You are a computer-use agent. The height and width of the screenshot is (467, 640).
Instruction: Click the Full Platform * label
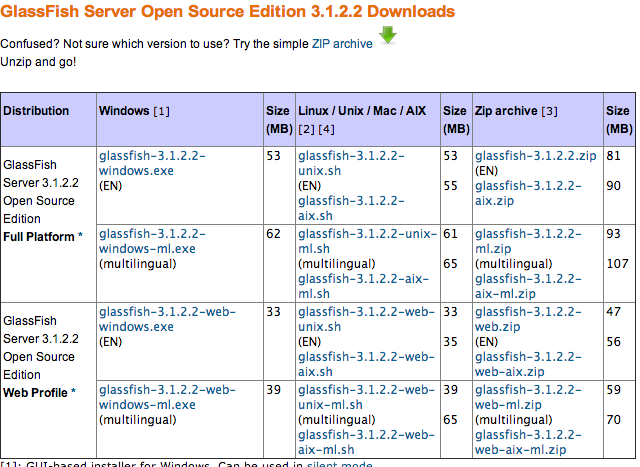(x=43, y=237)
